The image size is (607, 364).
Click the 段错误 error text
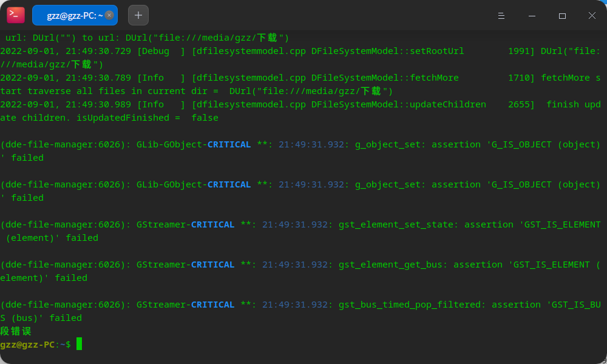click(16, 331)
